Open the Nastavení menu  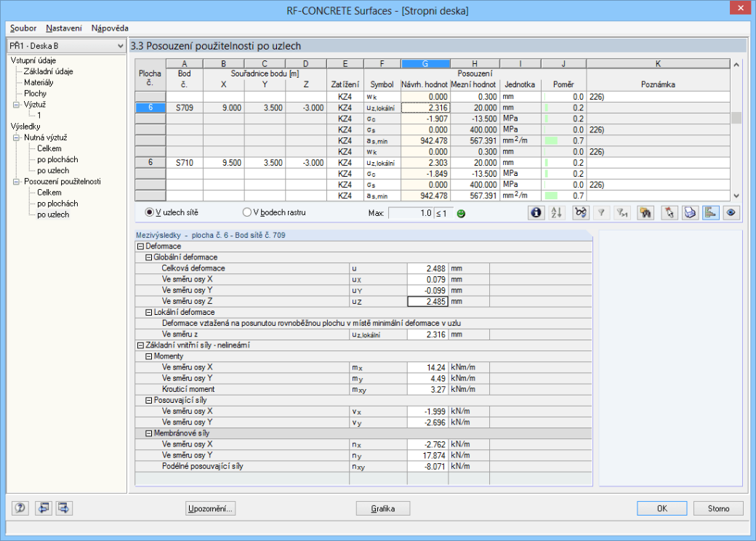[64, 28]
